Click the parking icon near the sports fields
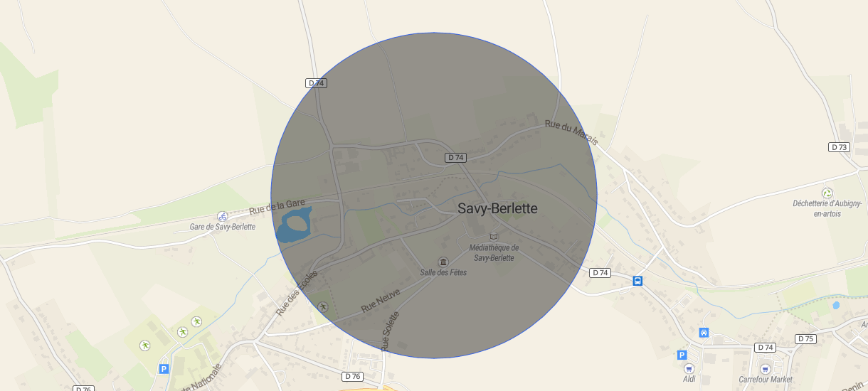 [x=164, y=369]
